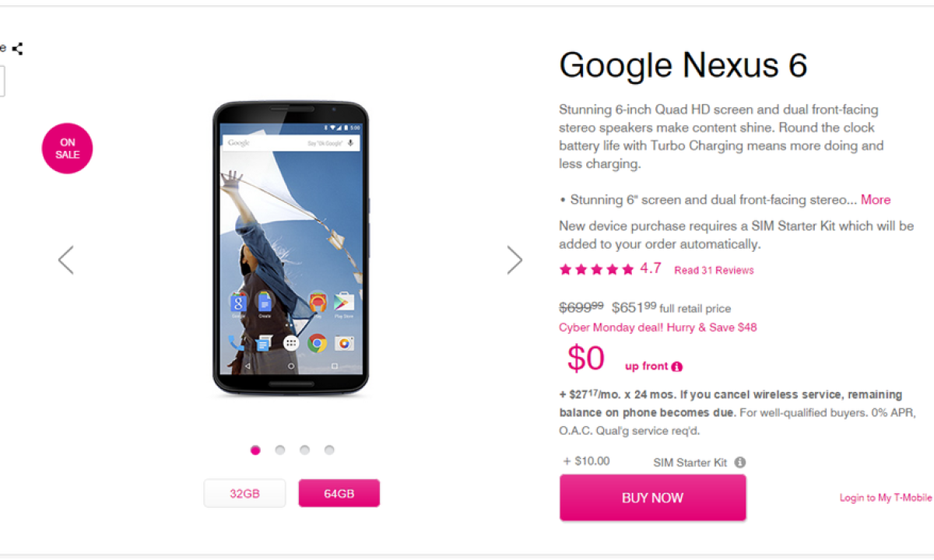934x560 pixels.
Task: Select the second carousel dot
Action: click(280, 450)
